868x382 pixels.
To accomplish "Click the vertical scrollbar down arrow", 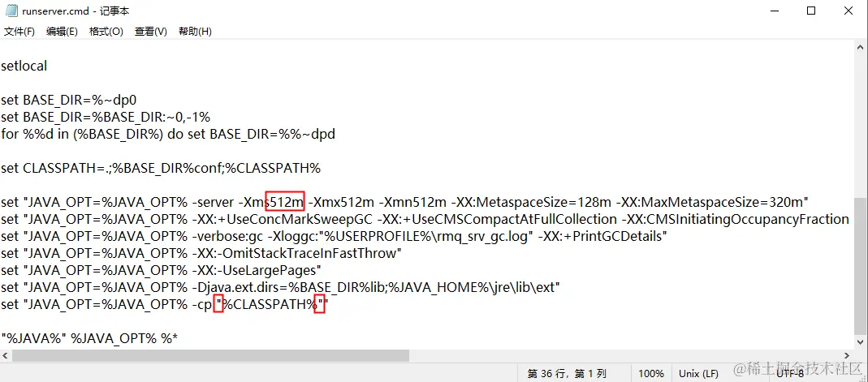I will [861, 343].
